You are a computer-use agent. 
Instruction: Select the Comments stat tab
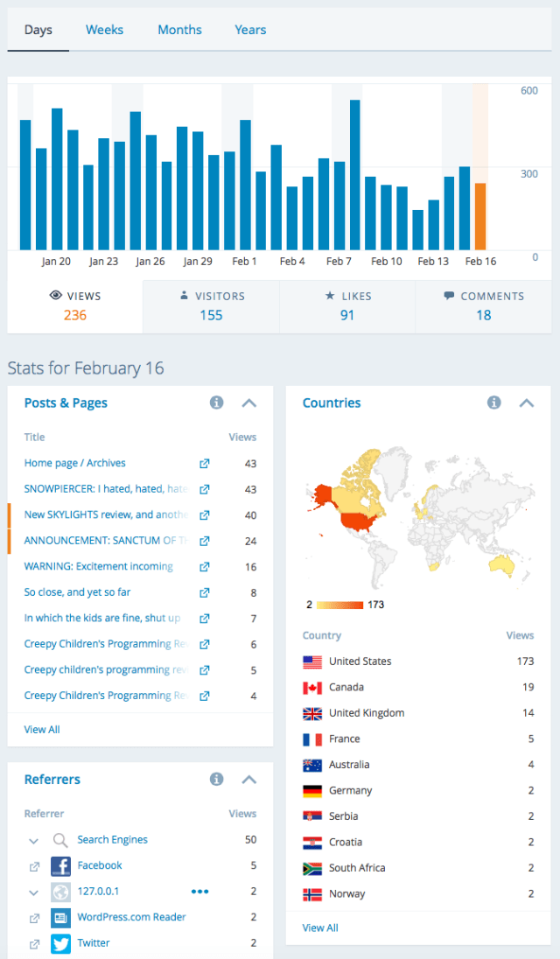(484, 306)
